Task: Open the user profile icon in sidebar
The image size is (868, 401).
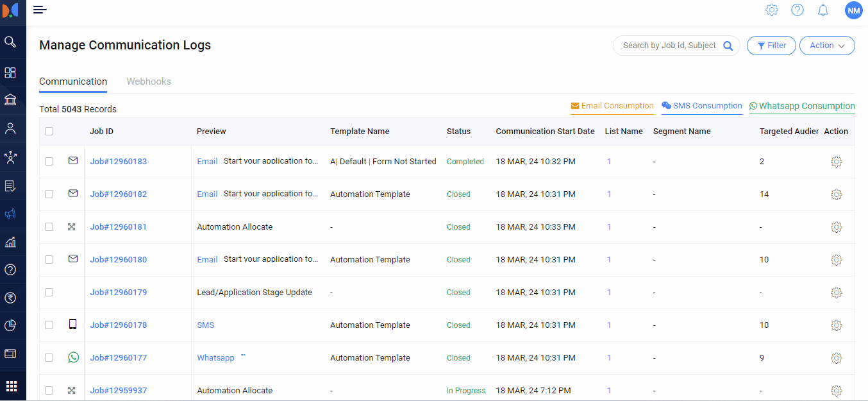Action: [x=10, y=128]
